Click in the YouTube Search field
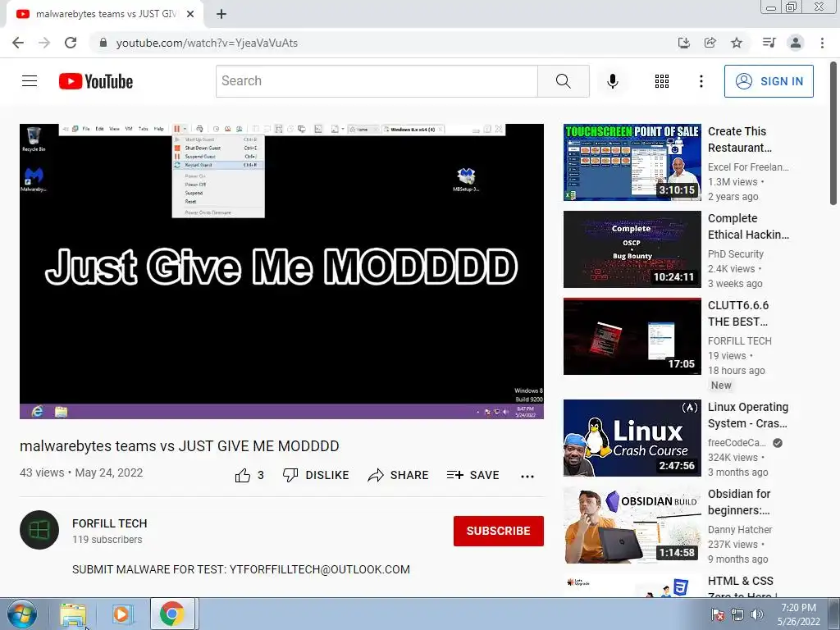The image size is (840, 630). 377,81
